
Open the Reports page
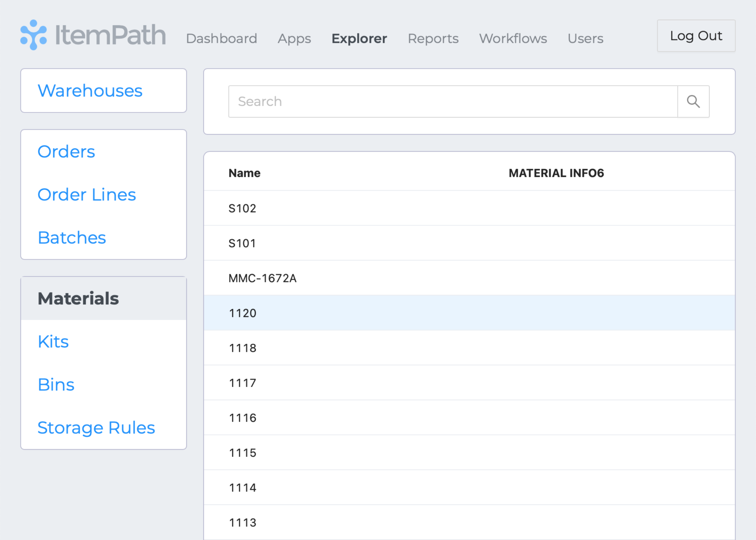click(433, 38)
